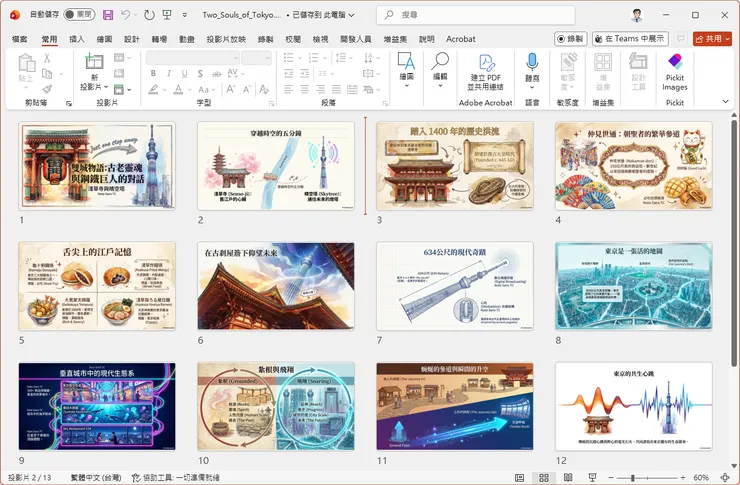Click the Save icon in title bar
Viewport: 740px width, 485px height.
[108, 15]
